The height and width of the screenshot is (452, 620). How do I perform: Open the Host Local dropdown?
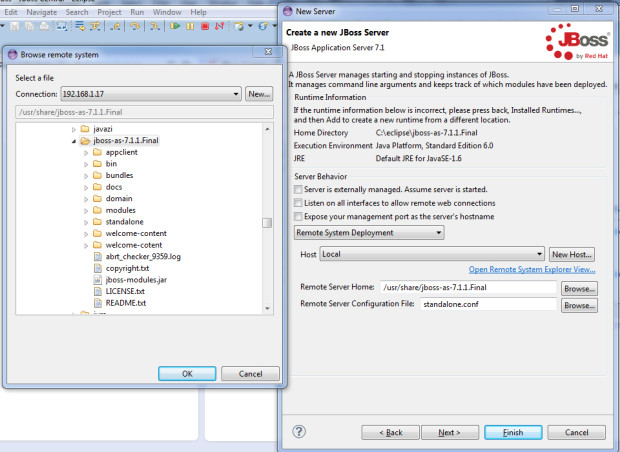[x=431, y=255]
